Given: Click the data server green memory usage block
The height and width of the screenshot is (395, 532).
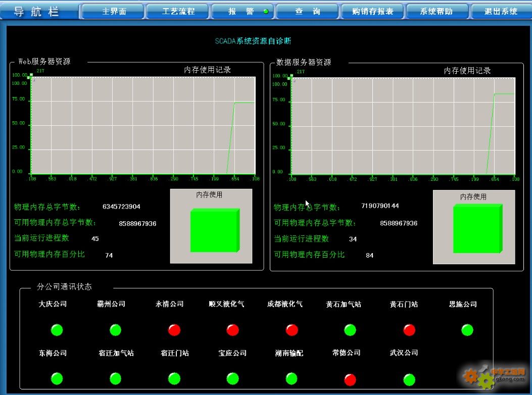Looking at the screenshot, I should [x=477, y=229].
